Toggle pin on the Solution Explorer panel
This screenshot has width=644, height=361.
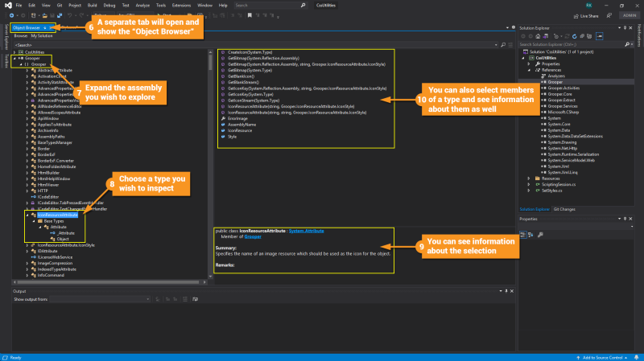pyautogui.click(x=624, y=27)
